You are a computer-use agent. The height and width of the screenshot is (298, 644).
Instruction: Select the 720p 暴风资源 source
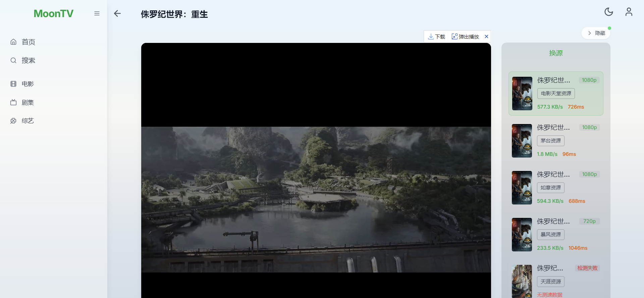click(550, 235)
